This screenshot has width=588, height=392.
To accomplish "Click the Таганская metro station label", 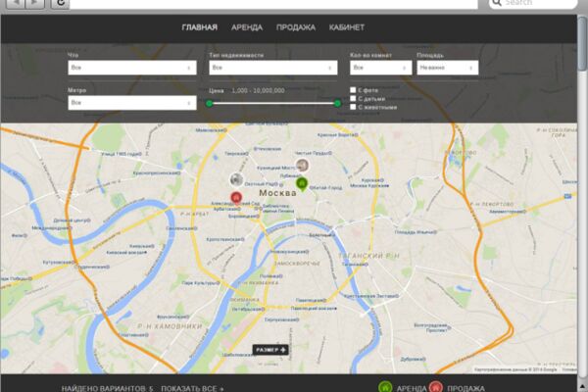I will point(355,265).
